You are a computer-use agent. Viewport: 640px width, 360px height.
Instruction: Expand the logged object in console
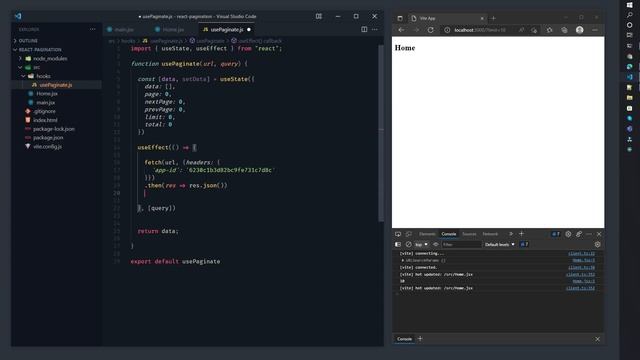point(402,260)
